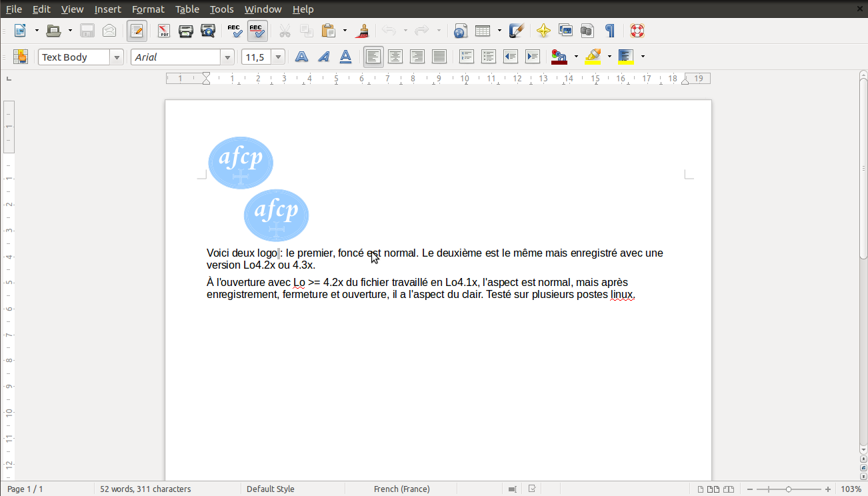Insert a table from toolbar
The image size is (868, 496).
482,31
